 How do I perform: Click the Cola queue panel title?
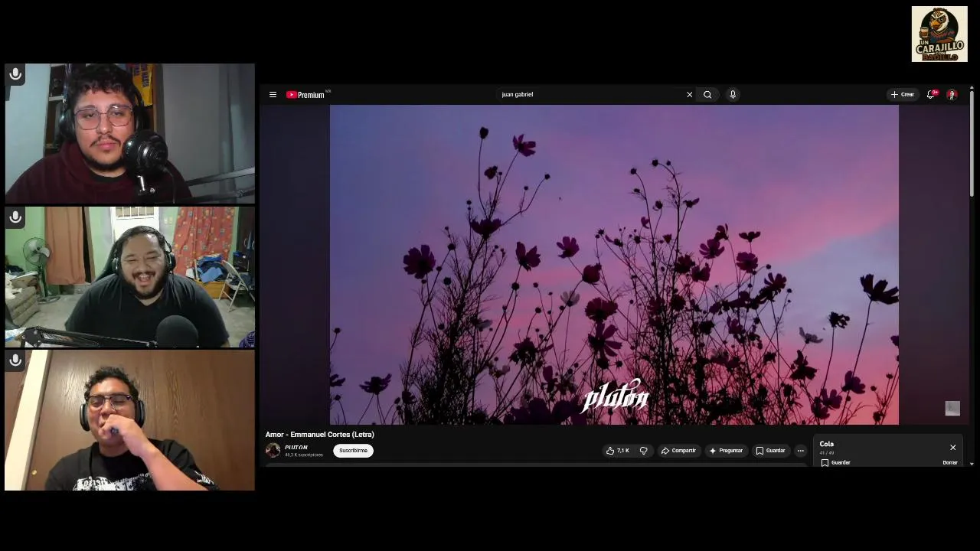coord(827,444)
